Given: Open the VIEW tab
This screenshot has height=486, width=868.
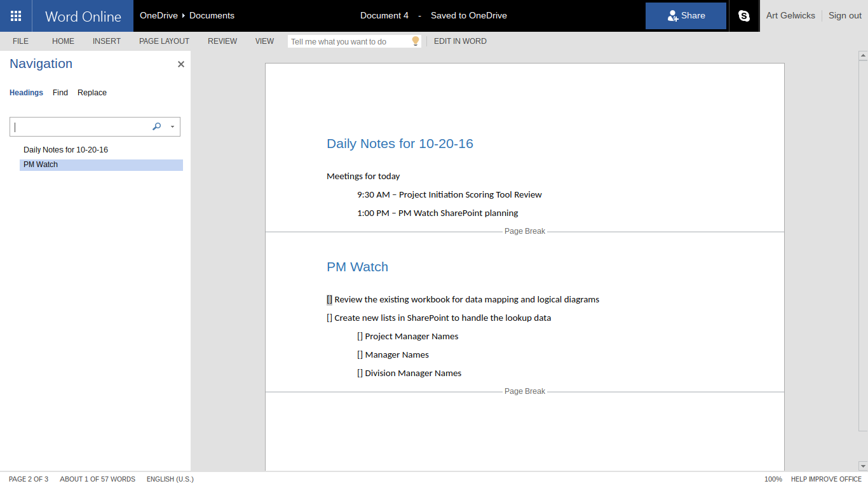Looking at the screenshot, I should [x=265, y=41].
